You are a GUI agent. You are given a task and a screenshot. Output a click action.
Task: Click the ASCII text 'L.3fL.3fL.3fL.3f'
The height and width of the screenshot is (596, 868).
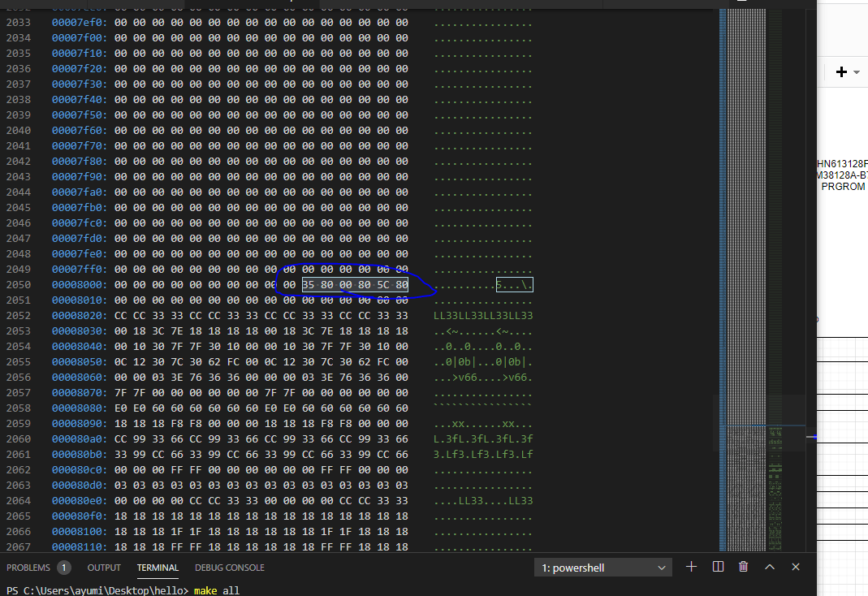483,438
